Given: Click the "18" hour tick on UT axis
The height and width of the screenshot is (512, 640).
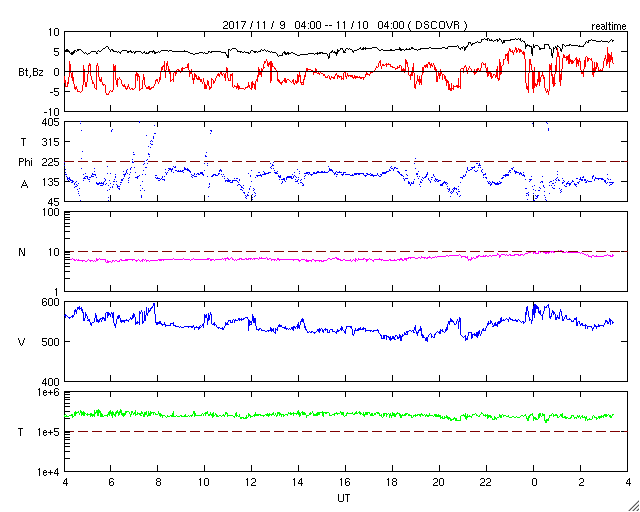Looking at the screenshot, I should click(x=392, y=483).
